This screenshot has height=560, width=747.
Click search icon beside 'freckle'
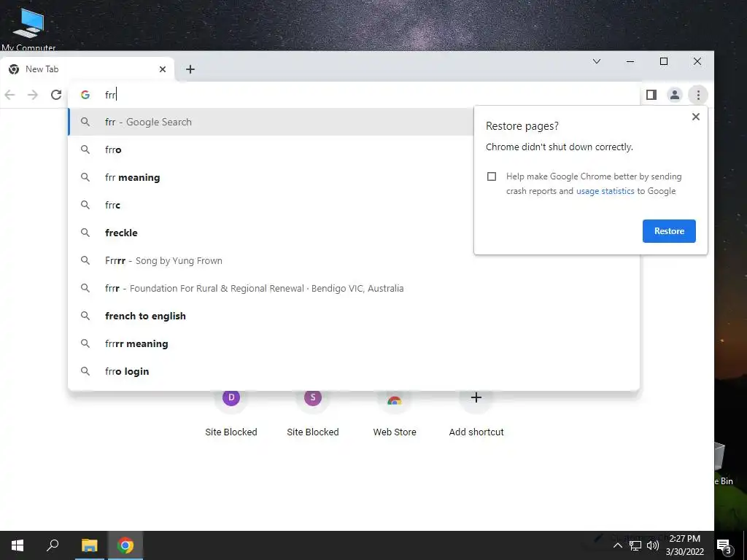tap(85, 233)
